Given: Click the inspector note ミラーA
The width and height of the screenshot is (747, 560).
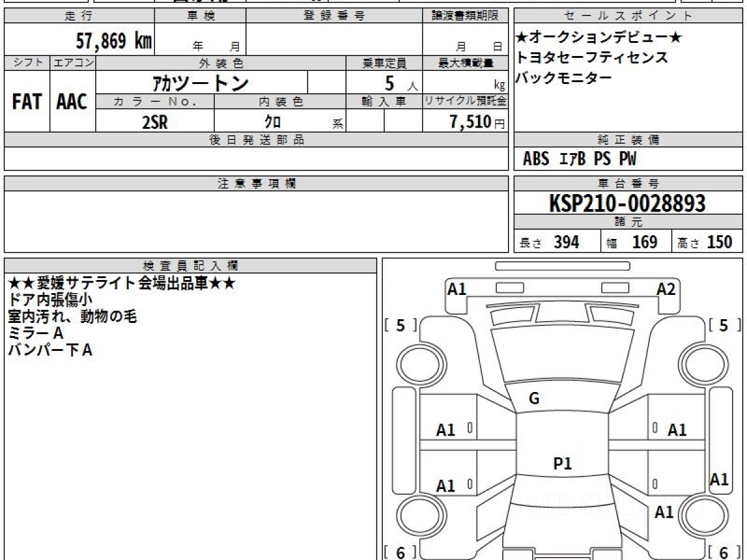Looking at the screenshot, I should (x=36, y=334).
